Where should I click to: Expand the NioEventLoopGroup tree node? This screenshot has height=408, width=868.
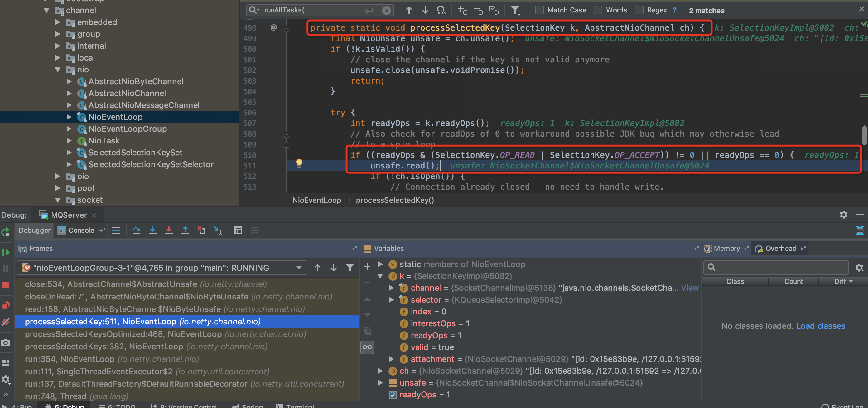[69, 129]
